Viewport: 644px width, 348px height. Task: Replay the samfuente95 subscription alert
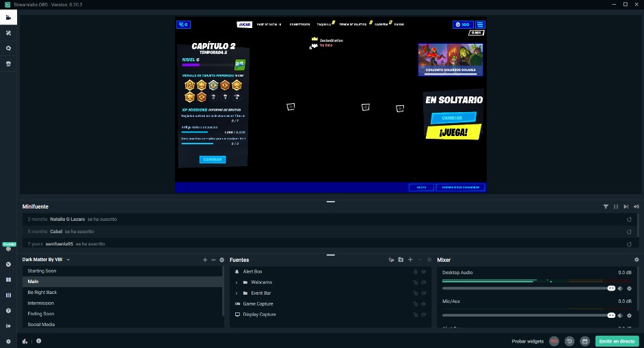coord(629,244)
